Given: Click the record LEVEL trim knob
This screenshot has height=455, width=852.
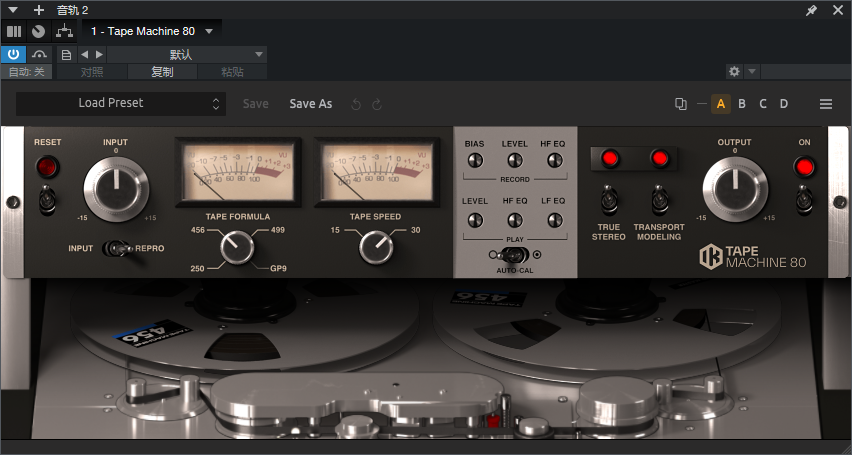Looking at the screenshot, I should click(515, 160).
